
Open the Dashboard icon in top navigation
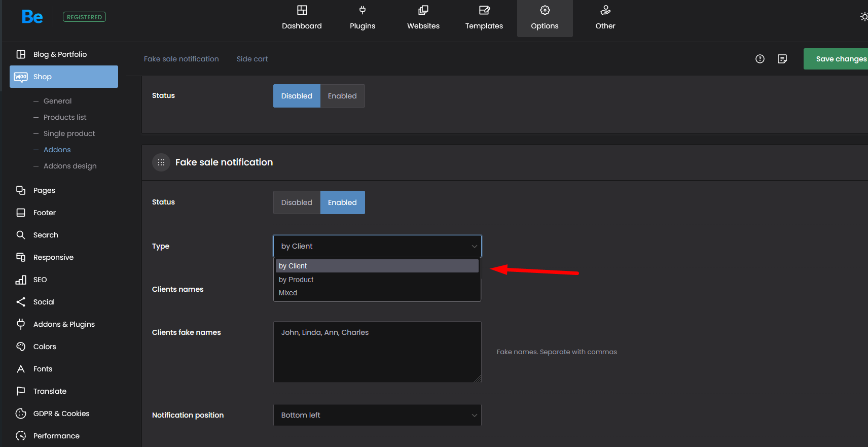coord(302,10)
